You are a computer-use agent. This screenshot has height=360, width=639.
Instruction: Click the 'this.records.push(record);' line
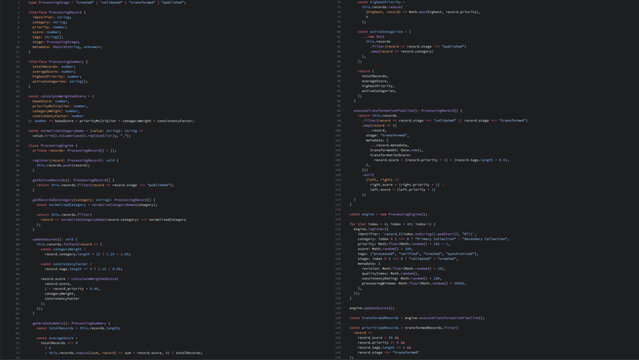click(x=63, y=166)
